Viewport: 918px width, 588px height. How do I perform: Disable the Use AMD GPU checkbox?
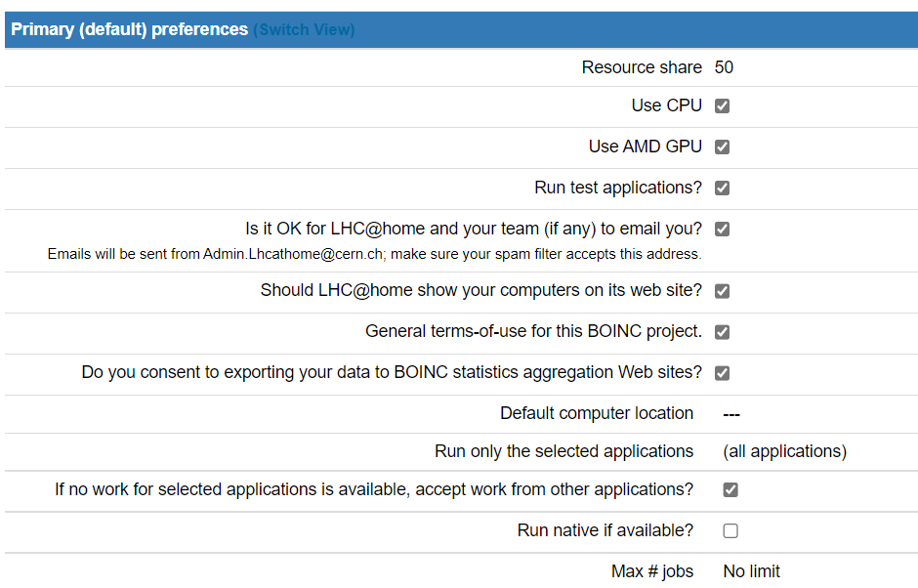point(723,147)
